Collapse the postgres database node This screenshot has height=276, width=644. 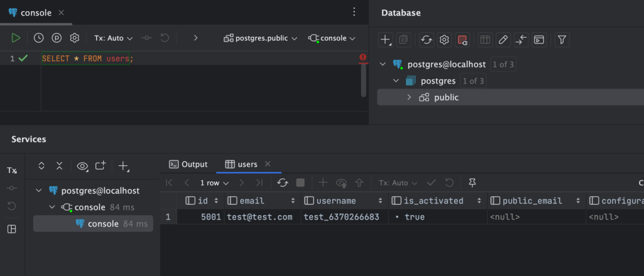click(x=396, y=81)
